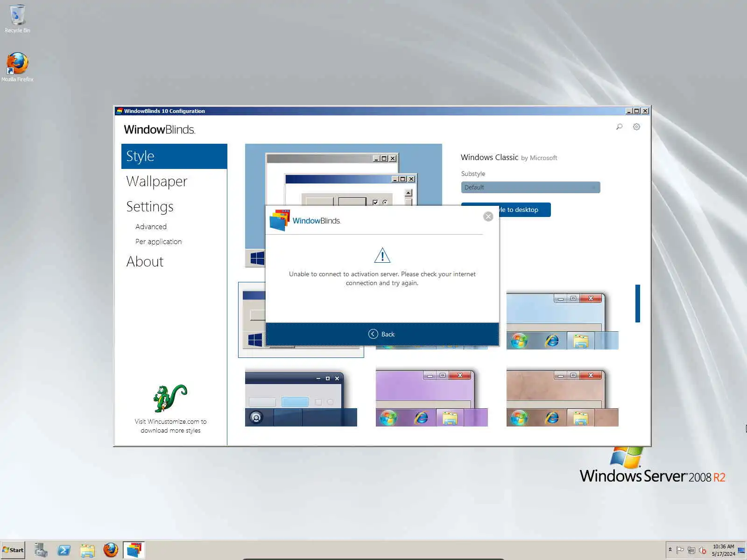The image size is (747, 560).
Task: Open Per application settings
Action: coord(158,242)
